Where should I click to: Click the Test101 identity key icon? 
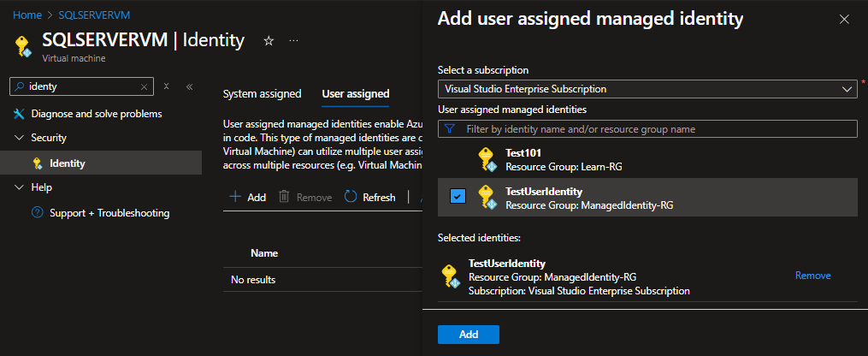(487, 159)
